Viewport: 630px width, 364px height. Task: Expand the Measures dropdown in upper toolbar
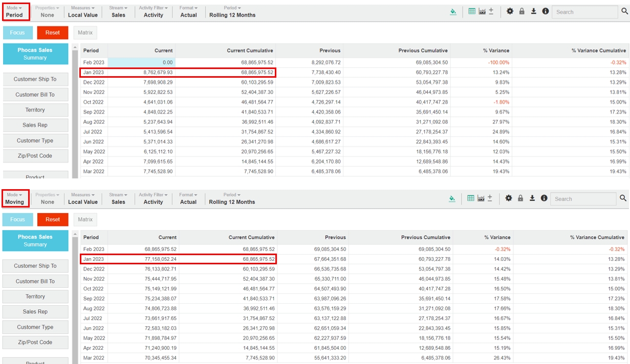[82, 12]
